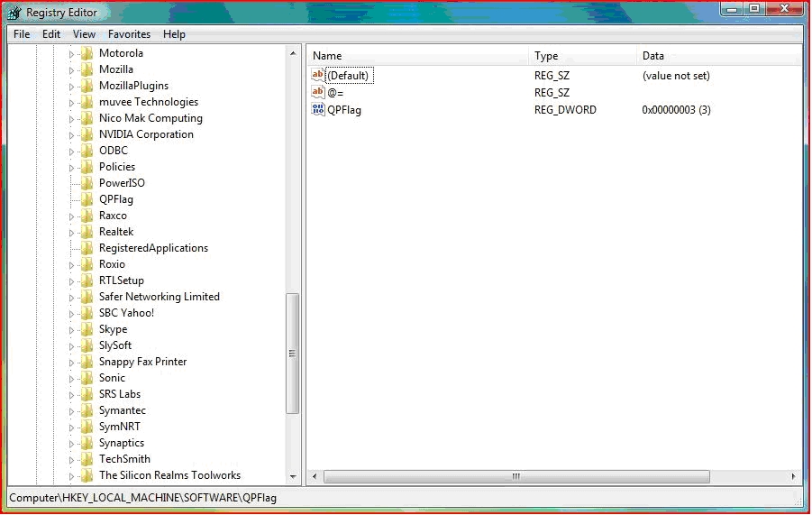Click the Policies folder icon

(87, 167)
